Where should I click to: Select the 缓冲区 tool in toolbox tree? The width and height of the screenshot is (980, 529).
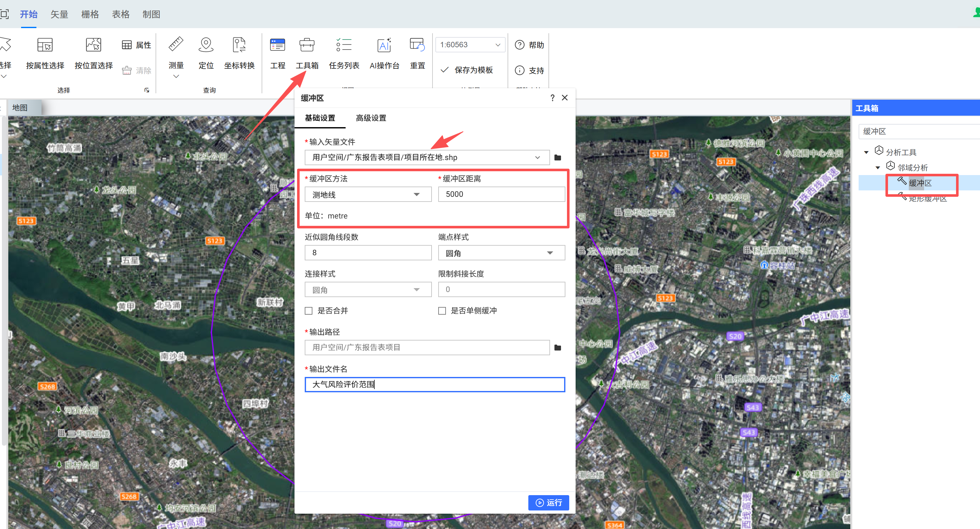pyautogui.click(x=920, y=183)
